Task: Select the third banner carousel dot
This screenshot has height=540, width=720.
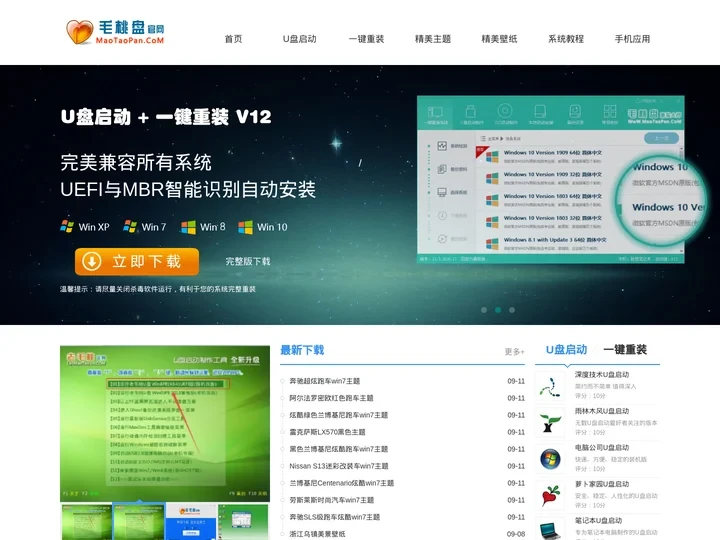Action: 512,310
